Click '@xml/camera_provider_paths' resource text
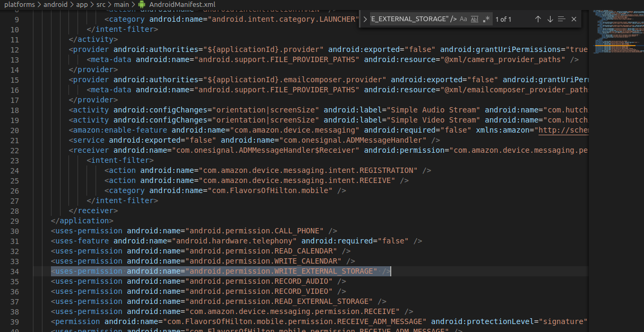The image size is (644, 332). point(504,59)
